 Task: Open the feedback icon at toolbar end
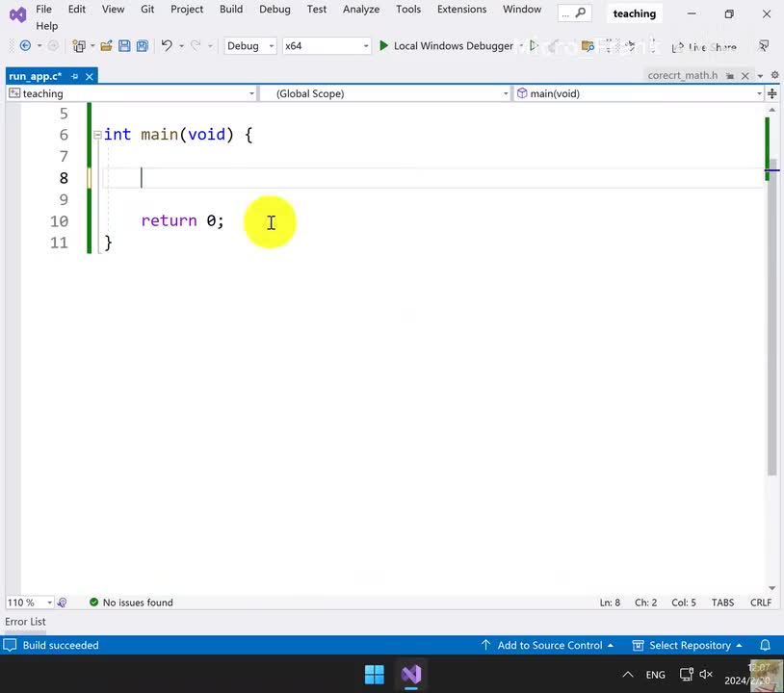point(764,46)
